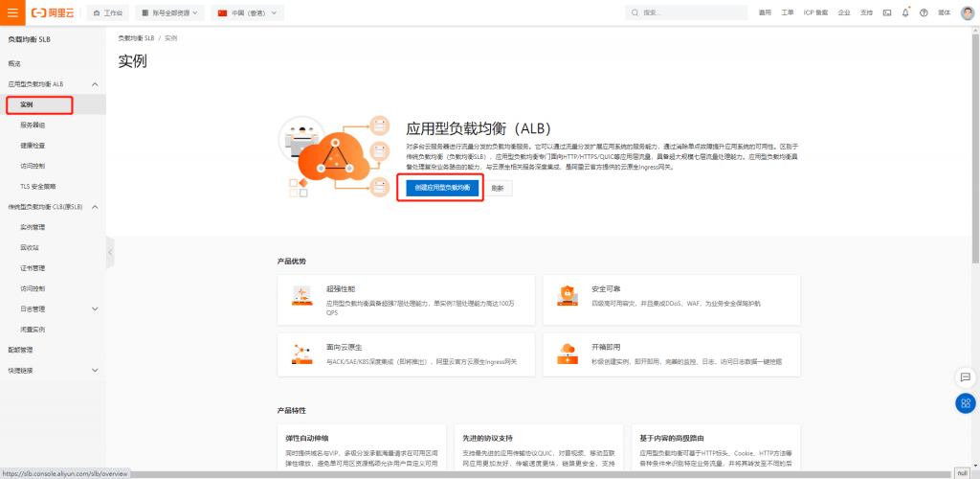Expand the 快捷链接 quick links chevron

coord(95,370)
